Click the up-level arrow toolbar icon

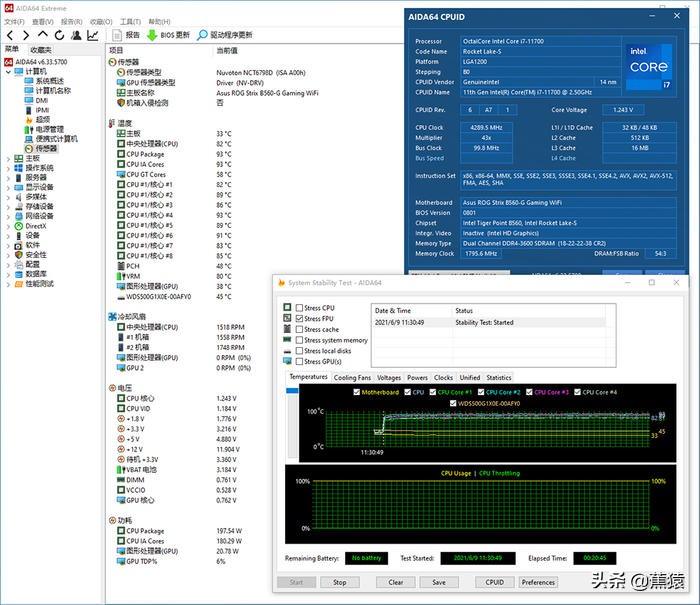(42, 34)
